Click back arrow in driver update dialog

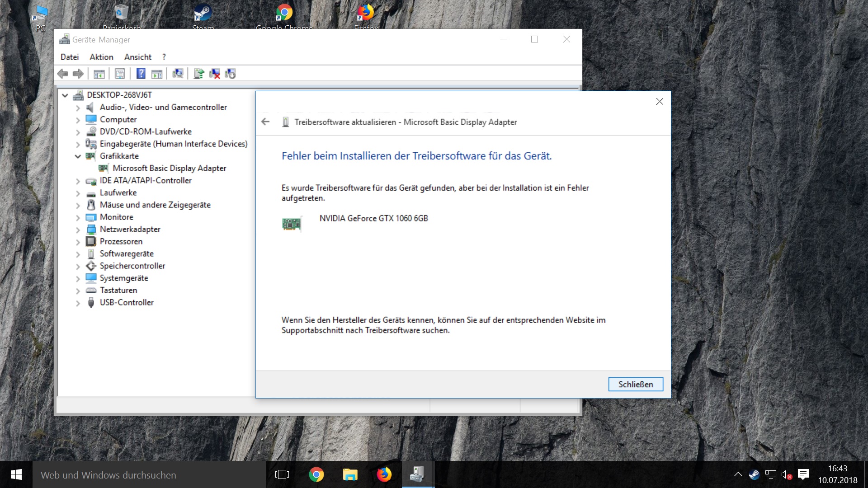tap(265, 122)
